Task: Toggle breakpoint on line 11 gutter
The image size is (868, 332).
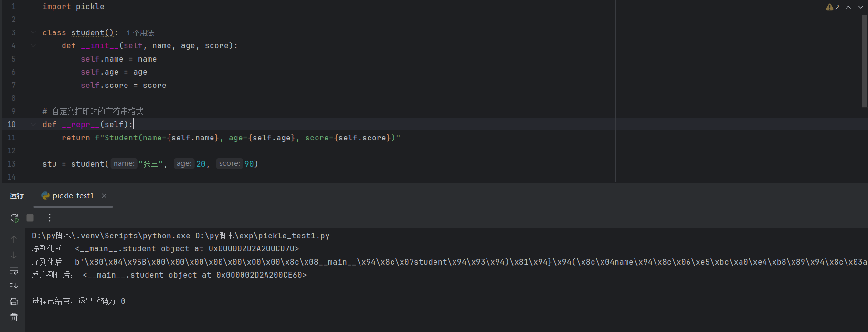Action: pos(11,138)
